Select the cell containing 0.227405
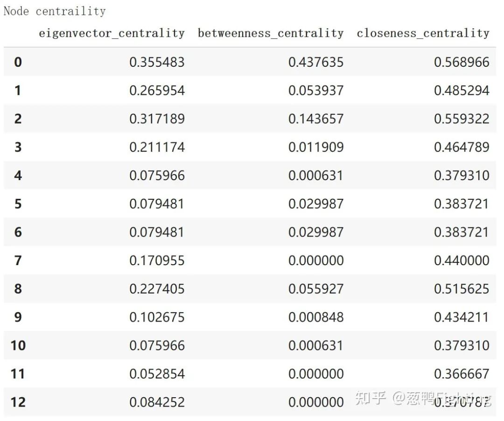504x421 pixels. [x=157, y=288]
